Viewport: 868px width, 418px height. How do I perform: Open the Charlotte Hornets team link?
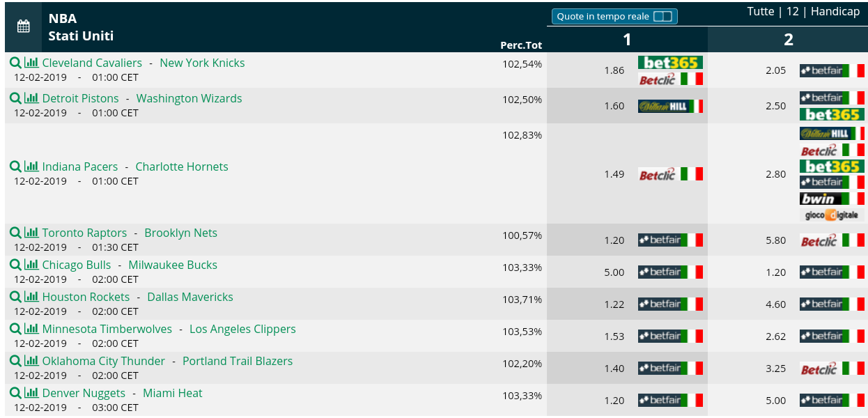tap(182, 167)
